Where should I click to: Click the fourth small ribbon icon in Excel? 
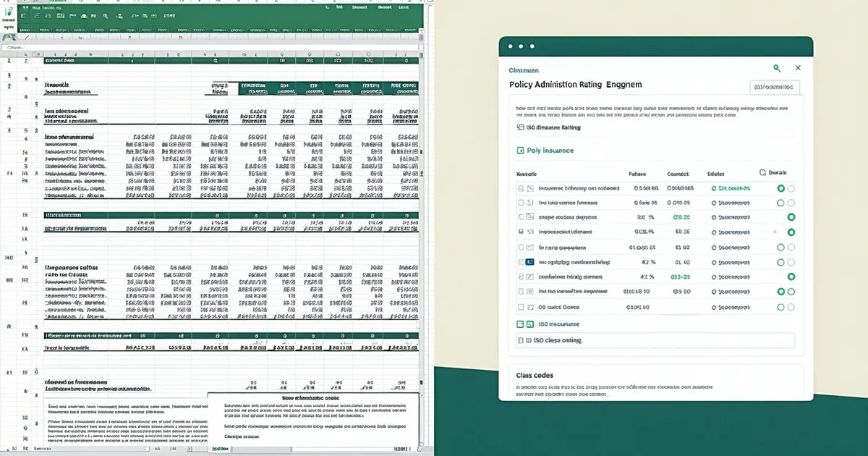pos(61,16)
